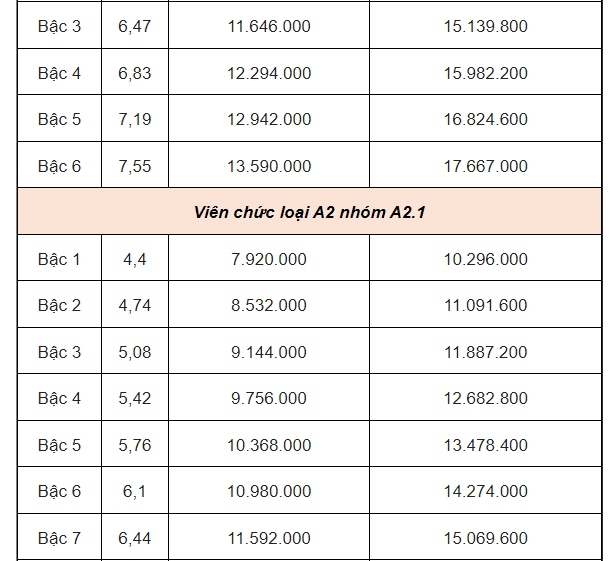The image size is (611, 561).
Task: Click the cell showing 15.982.200
Action: pyautogui.click(x=485, y=73)
